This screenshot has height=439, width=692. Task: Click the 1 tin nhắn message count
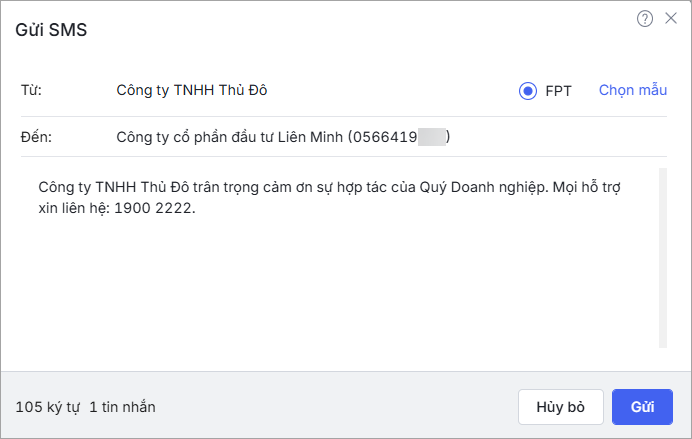click(x=122, y=407)
